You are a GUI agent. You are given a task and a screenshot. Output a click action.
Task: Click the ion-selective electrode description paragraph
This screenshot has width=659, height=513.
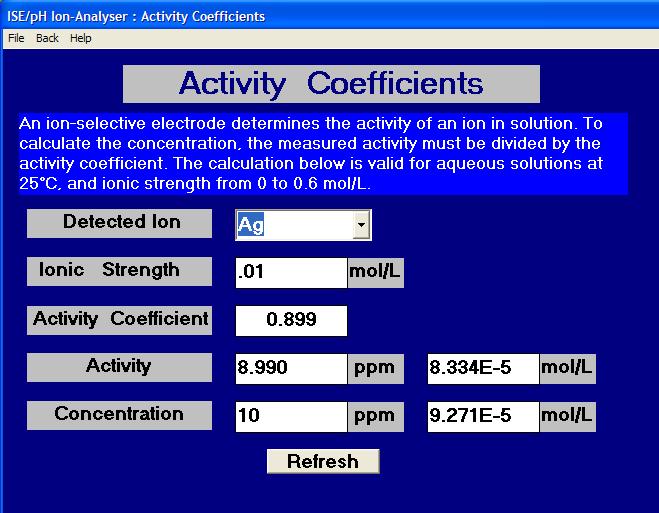click(x=323, y=153)
